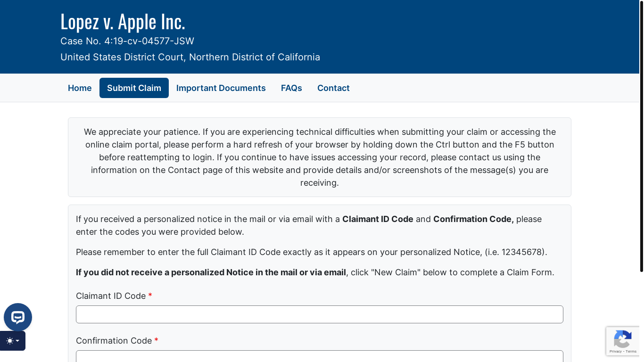This screenshot has height=362, width=644.
Task: Click the United States District Court subtitle
Action: 190,57
